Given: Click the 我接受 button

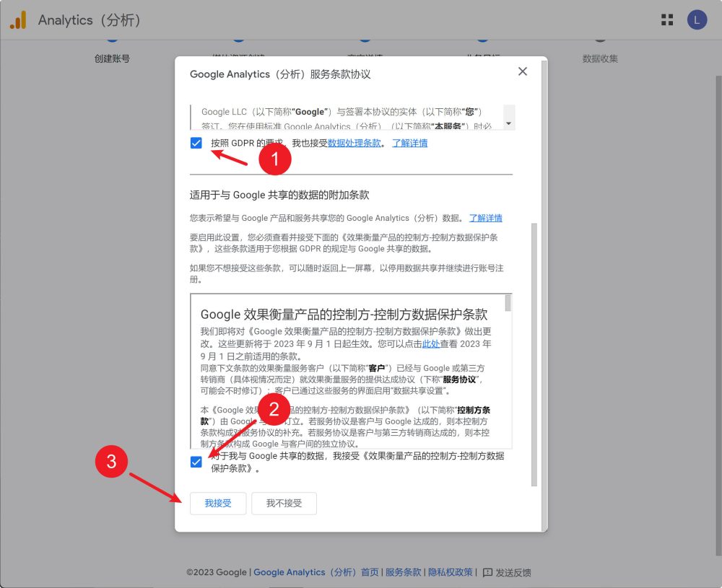Looking at the screenshot, I should pyautogui.click(x=218, y=504).
